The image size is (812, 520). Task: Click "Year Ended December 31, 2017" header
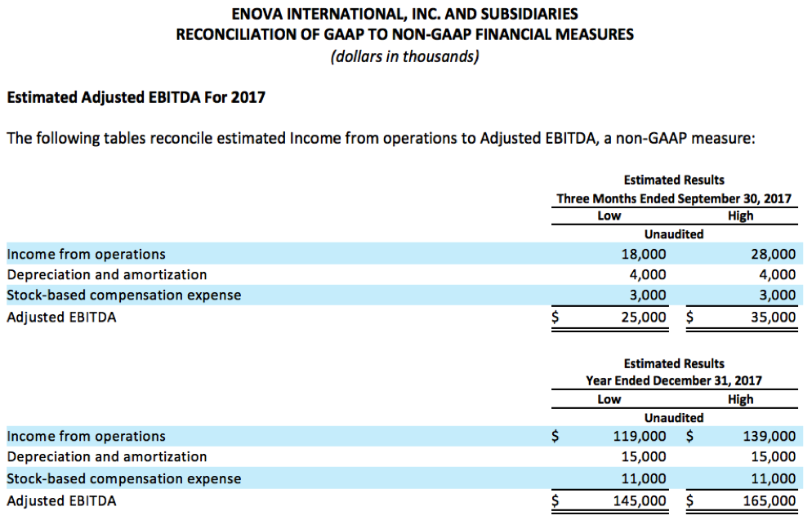click(674, 380)
